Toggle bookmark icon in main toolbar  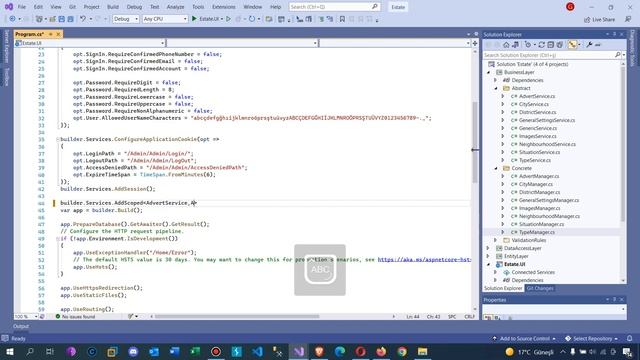point(342,19)
